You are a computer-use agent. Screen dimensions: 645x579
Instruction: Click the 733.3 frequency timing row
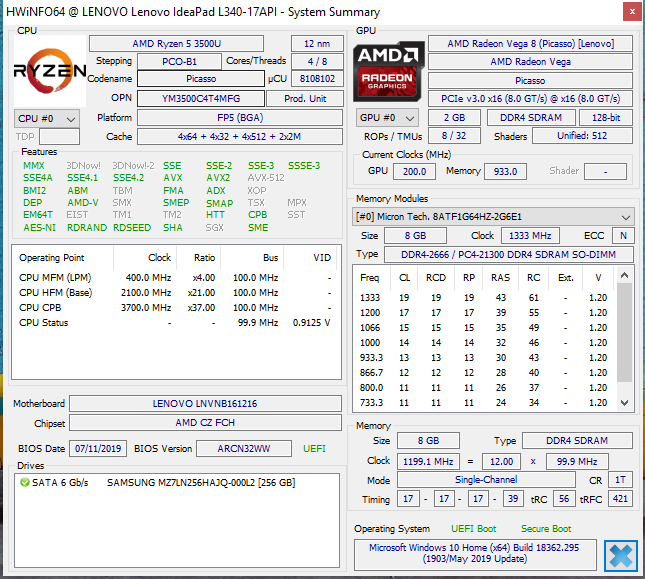[x=485, y=403]
